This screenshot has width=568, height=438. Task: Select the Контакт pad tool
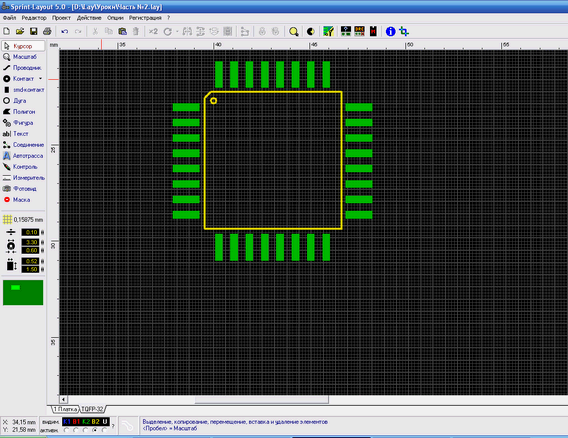click(19, 79)
